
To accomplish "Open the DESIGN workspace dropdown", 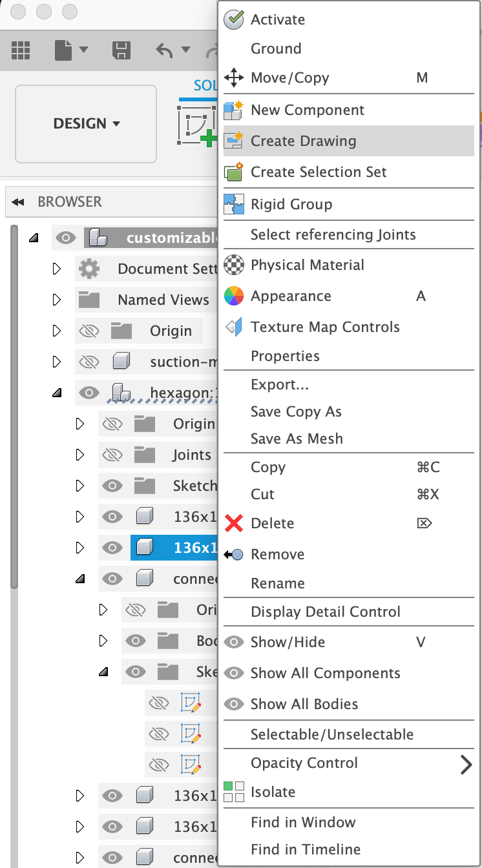I will [86, 124].
